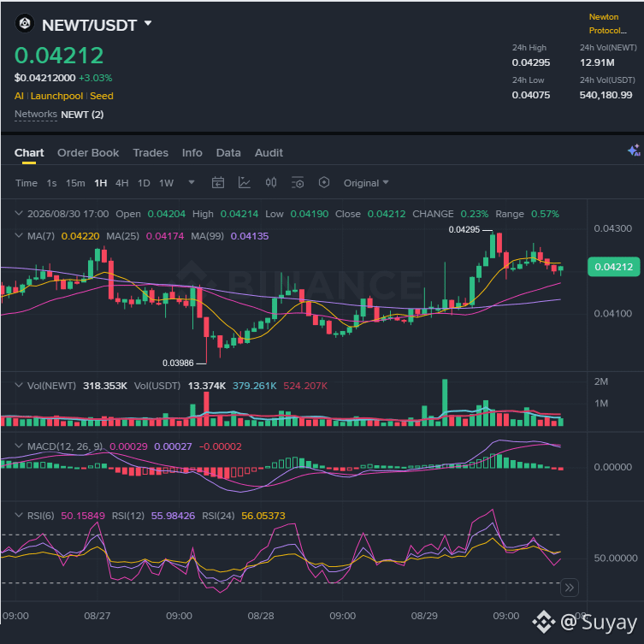The height and width of the screenshot is (644, 644).
Task: Switch to the Data tab
Action: [x=228, y=153]
